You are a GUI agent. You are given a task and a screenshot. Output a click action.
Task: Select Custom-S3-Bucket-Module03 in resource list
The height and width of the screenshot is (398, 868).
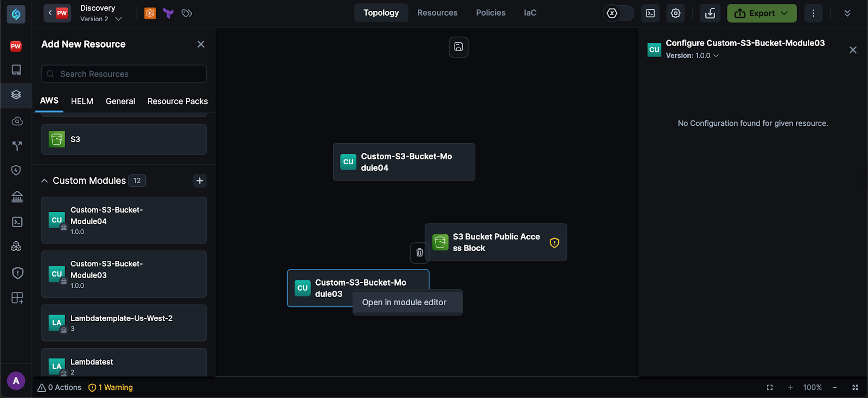(124, 274)
